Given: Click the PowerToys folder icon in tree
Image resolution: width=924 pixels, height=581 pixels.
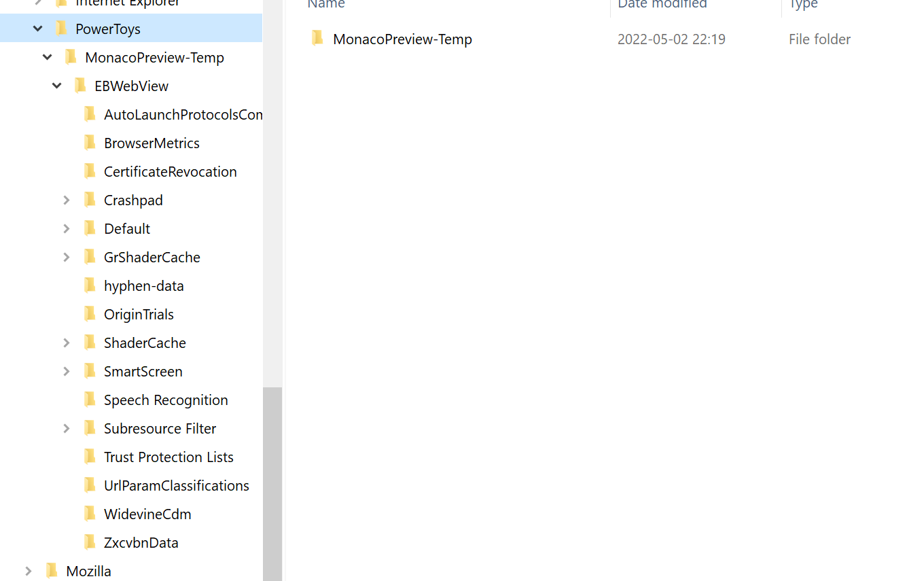Looking at the screenshot, I should tap(61, 28).
